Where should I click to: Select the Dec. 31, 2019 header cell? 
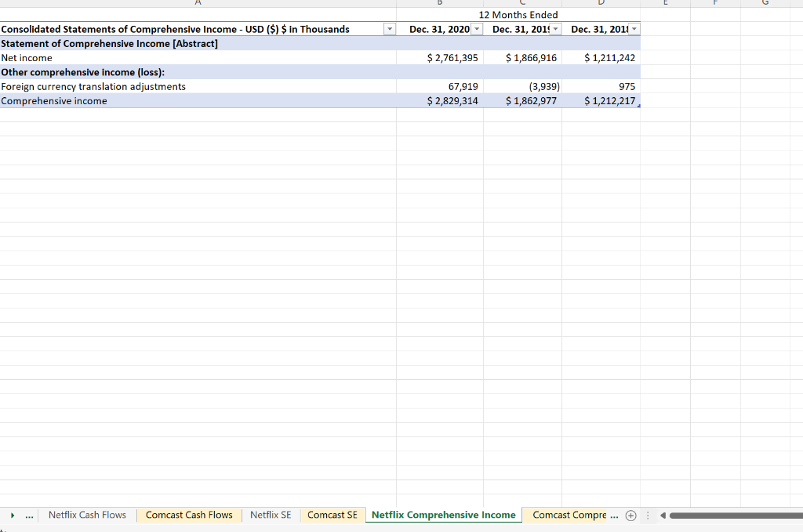click(x=522, y=29)
